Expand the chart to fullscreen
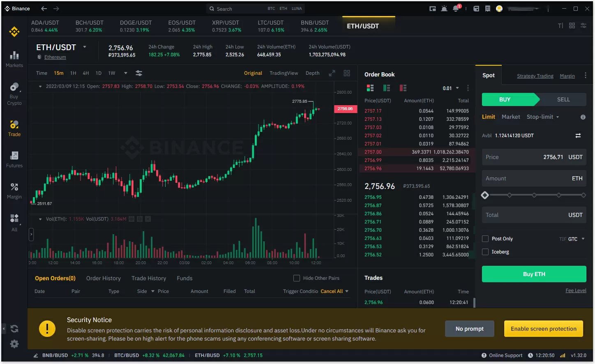Screen dimensions: 595x364 click(332, 73)
